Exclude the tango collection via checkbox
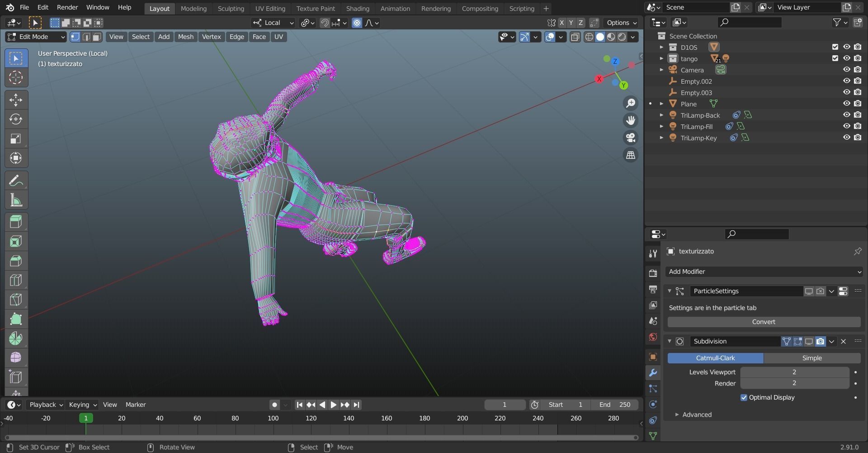This screenshot has width=868, height=453. [x=835, y=58]
